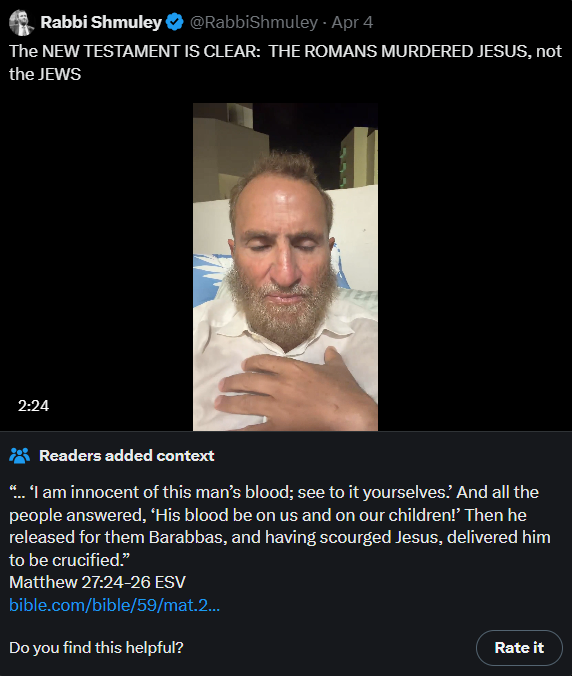Click the quoted passage in the community note
The image size is (572, 676).
pos(280,526)
